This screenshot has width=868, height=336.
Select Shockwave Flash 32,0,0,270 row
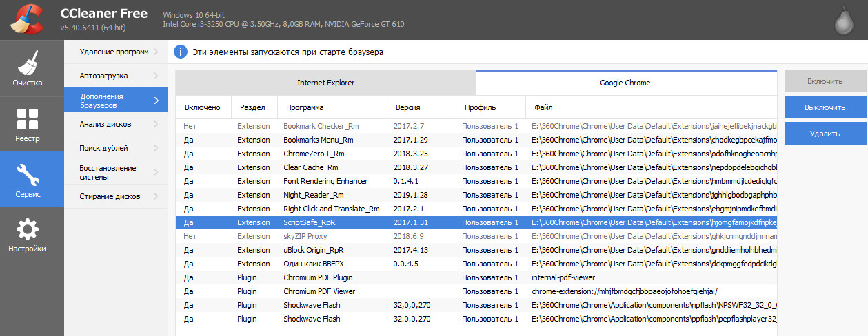[476, 305]
